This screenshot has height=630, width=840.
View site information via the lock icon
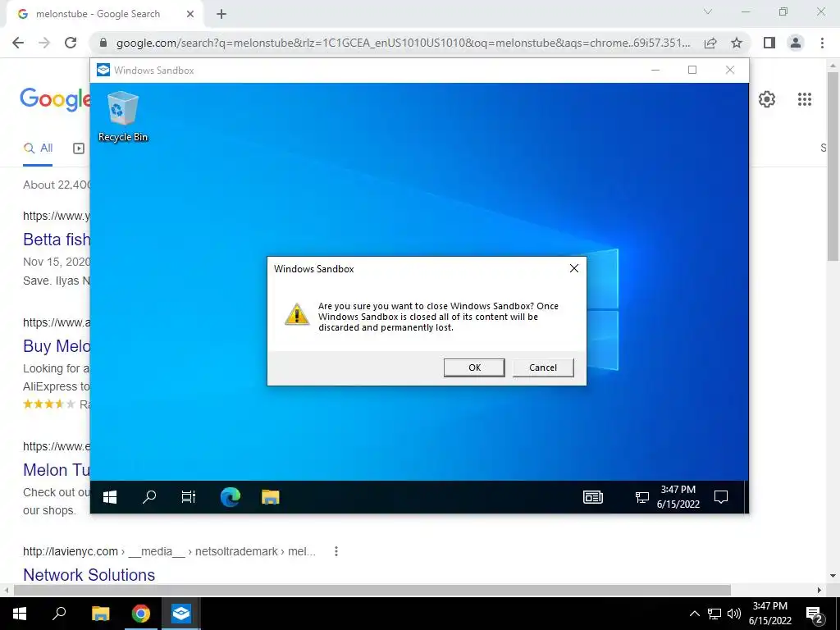click(103, 43)
